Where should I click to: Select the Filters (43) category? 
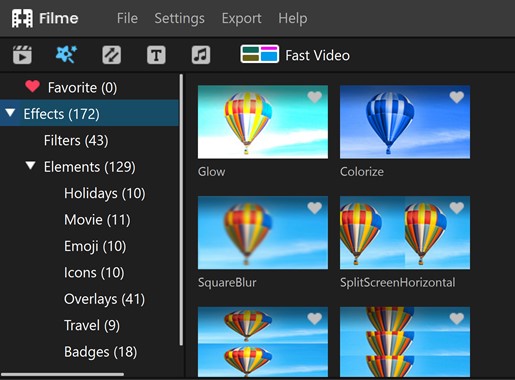(76, 140)
